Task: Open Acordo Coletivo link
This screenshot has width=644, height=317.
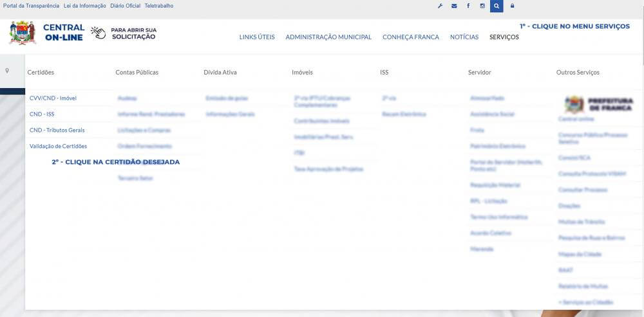Action: (x=491, y=233)
